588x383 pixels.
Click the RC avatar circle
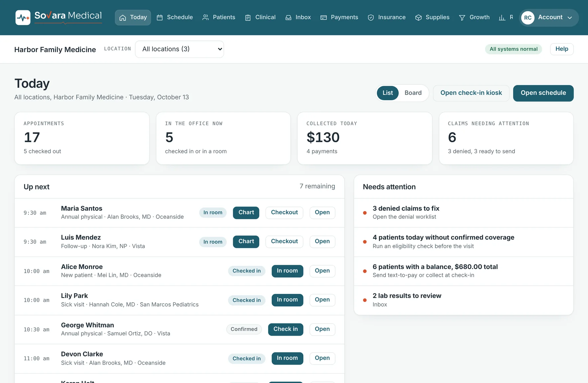(x=528, y=18)
